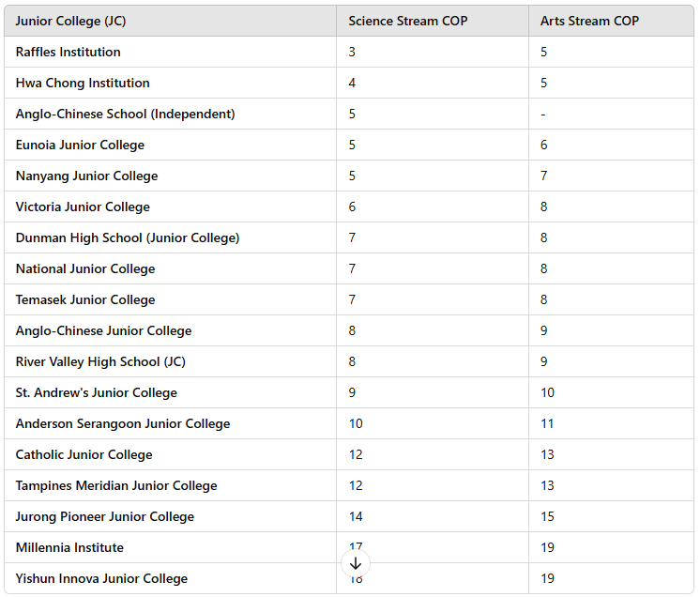
Task: Select St. Andrew's Junior College name
Action: pos(96,392)
